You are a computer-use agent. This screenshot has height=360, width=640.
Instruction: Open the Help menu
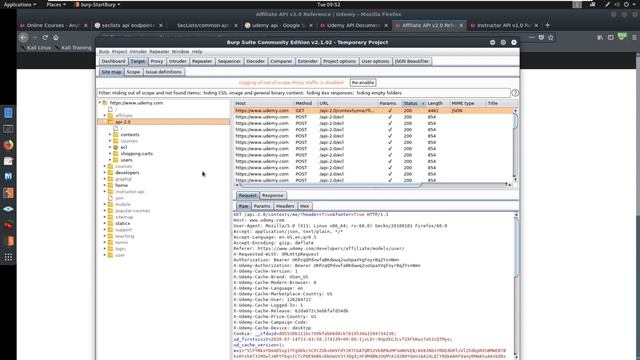click(197, 52)
